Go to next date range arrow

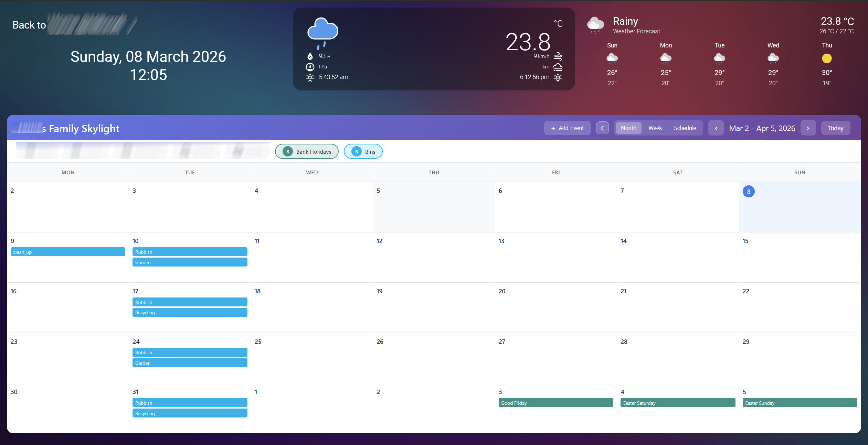[808, 128]
